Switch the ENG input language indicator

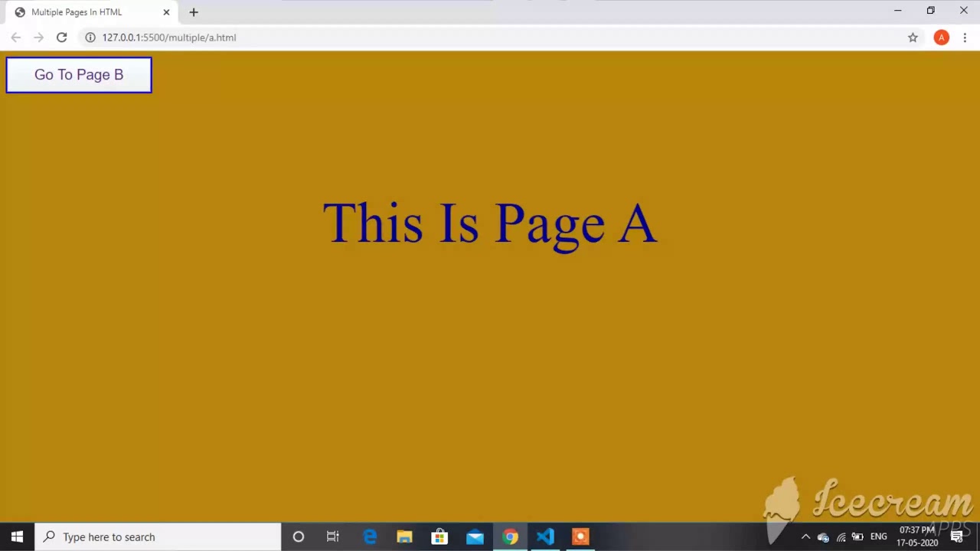[878, 536]
